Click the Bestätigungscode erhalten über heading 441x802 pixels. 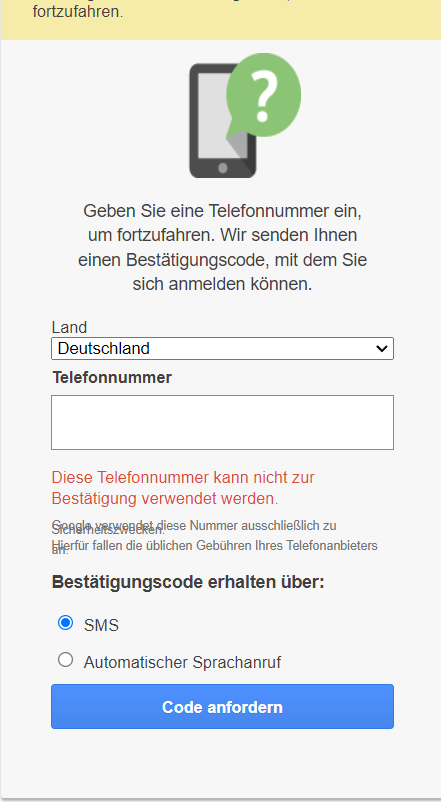click(188, 582)
